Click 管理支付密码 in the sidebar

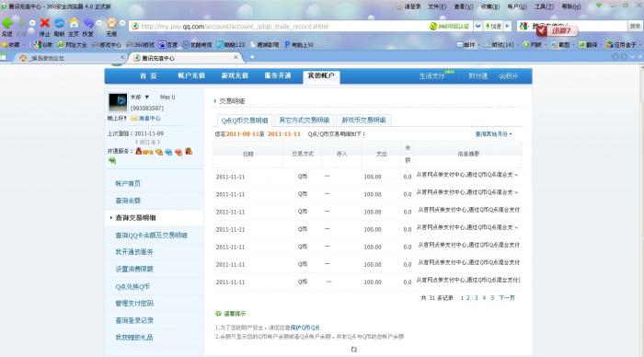point(134,304)
